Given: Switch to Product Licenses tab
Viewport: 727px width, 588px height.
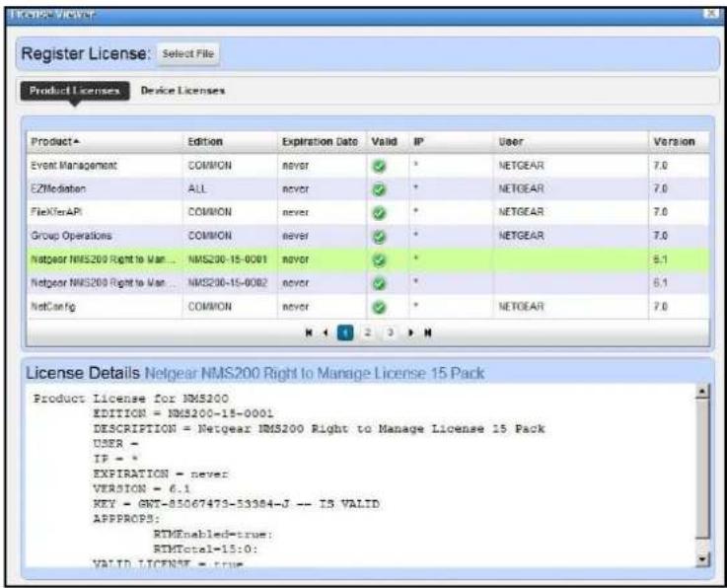Looking at the screenshot, I should (x=75, y=91).
